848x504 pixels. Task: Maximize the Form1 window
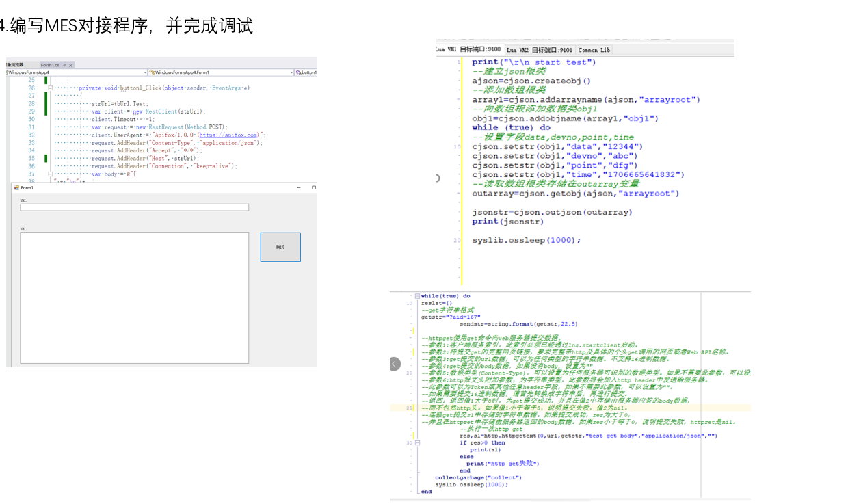(x=313, y=187)
